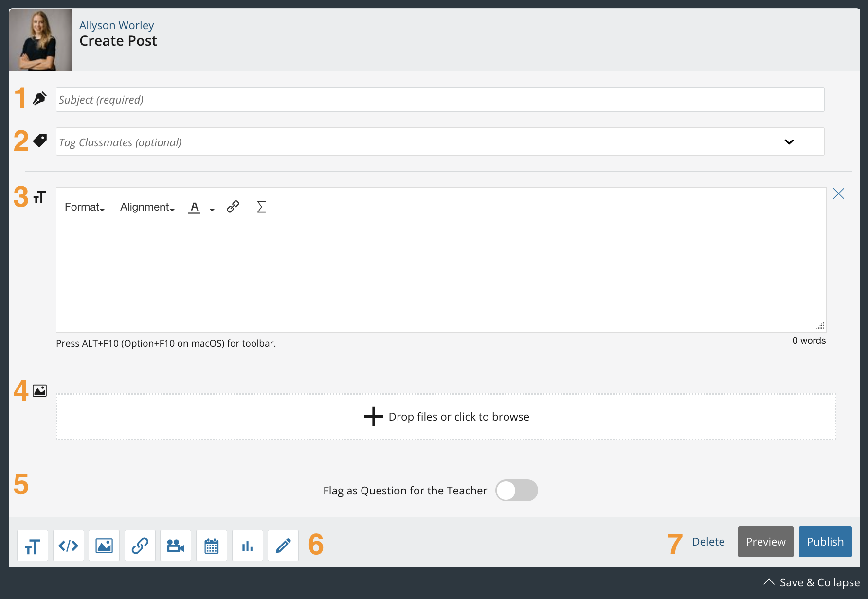
Task: Add a poll chart block
Action: pos(248,546)
